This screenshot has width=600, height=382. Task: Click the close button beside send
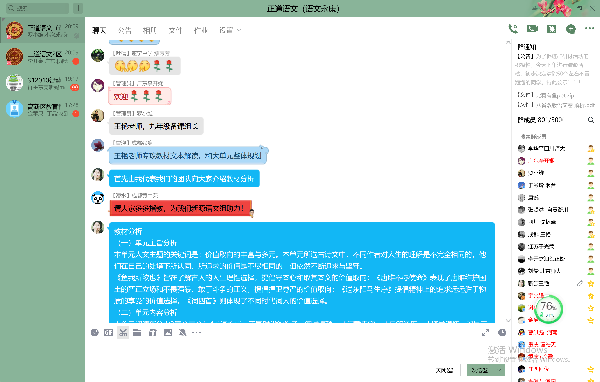pos(444,370)
